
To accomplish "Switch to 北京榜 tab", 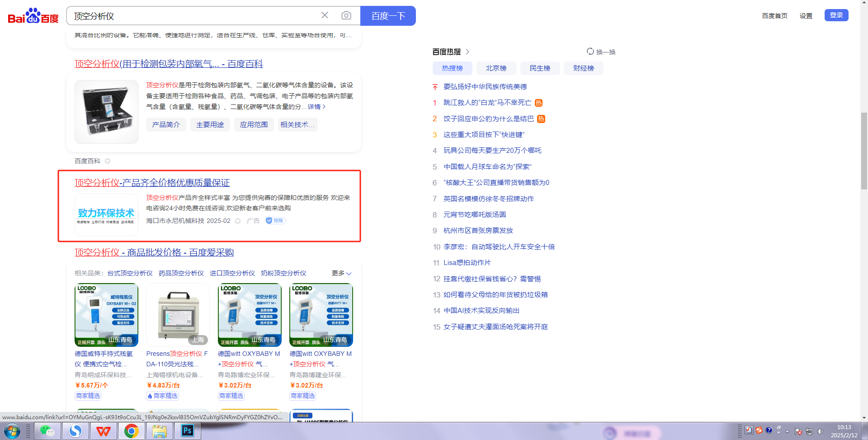I will tap(496, 68).
